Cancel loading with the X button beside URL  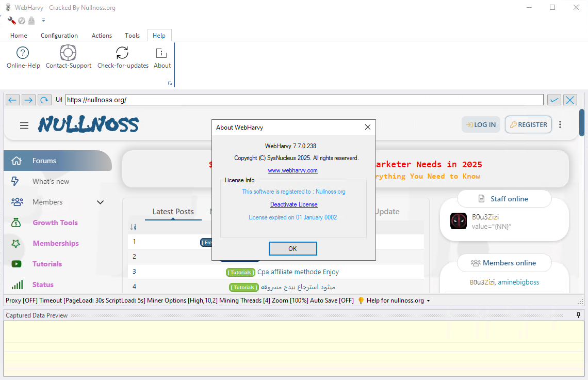(570, 100)
